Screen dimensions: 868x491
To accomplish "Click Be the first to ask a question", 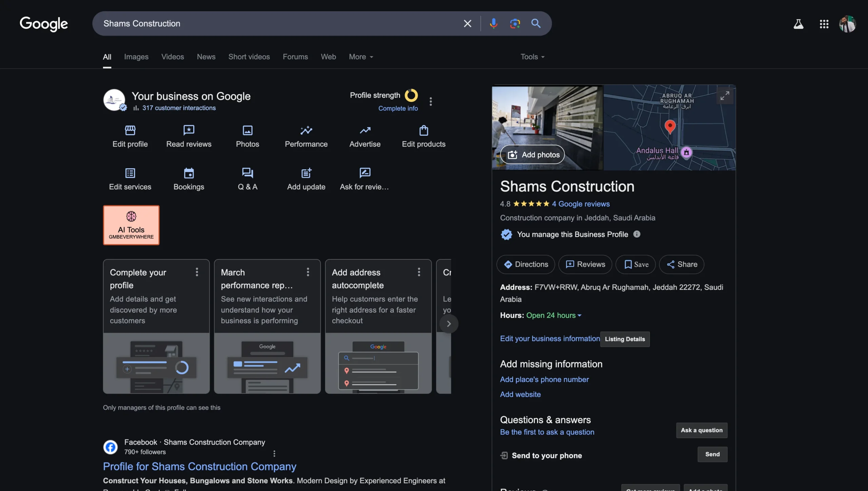I will [x=547, y=432].
